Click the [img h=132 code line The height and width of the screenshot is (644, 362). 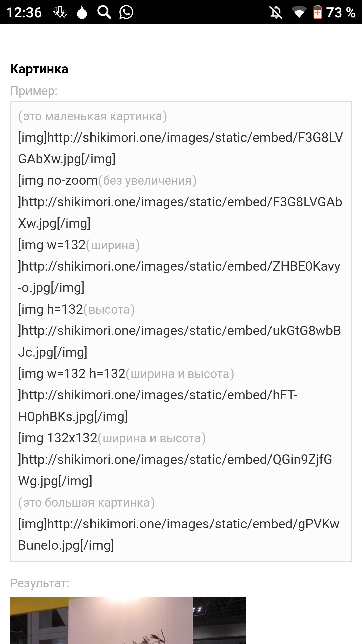pos(51,310)
